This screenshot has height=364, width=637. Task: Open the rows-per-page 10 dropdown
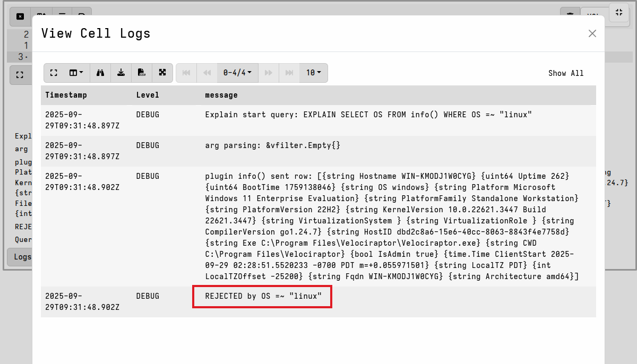coord(314,73)
